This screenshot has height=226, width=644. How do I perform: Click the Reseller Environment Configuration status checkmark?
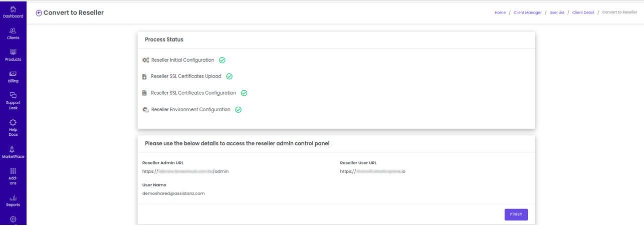[239, 110]
